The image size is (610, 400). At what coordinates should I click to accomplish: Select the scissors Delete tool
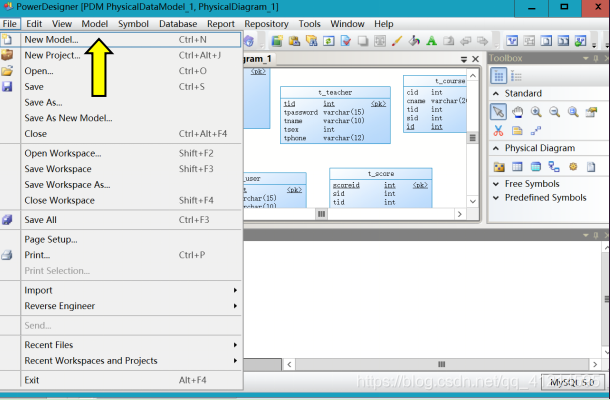click(498, 130)
